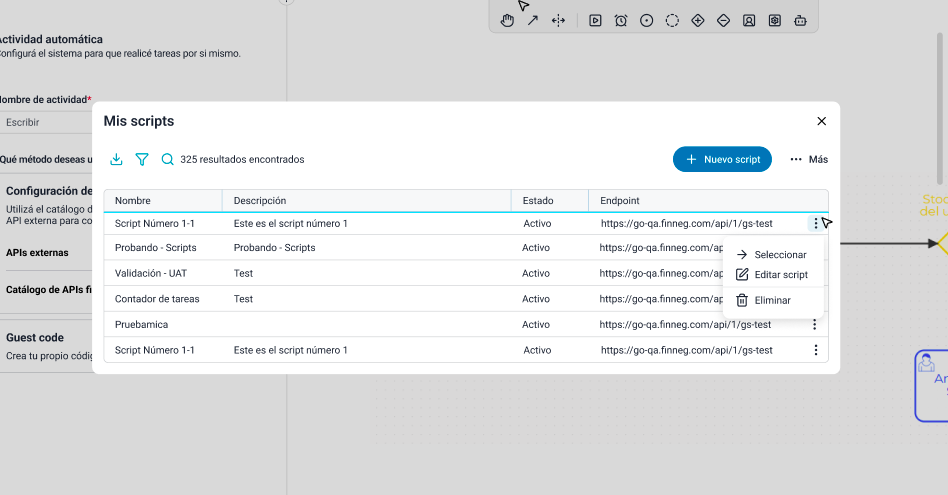Choose the user task person icon
948x495 pixels.
(749, 20)
